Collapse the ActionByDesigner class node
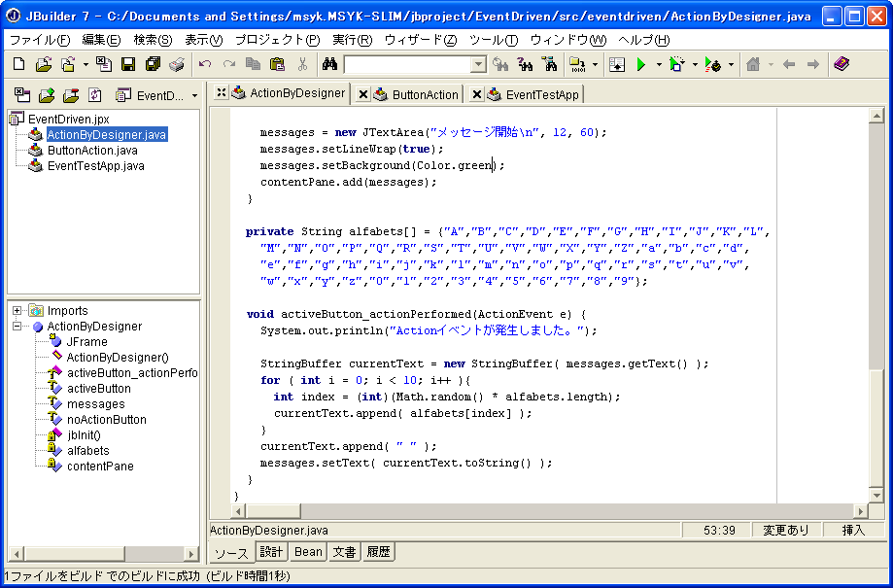893x588 pixels. [17, 327]
